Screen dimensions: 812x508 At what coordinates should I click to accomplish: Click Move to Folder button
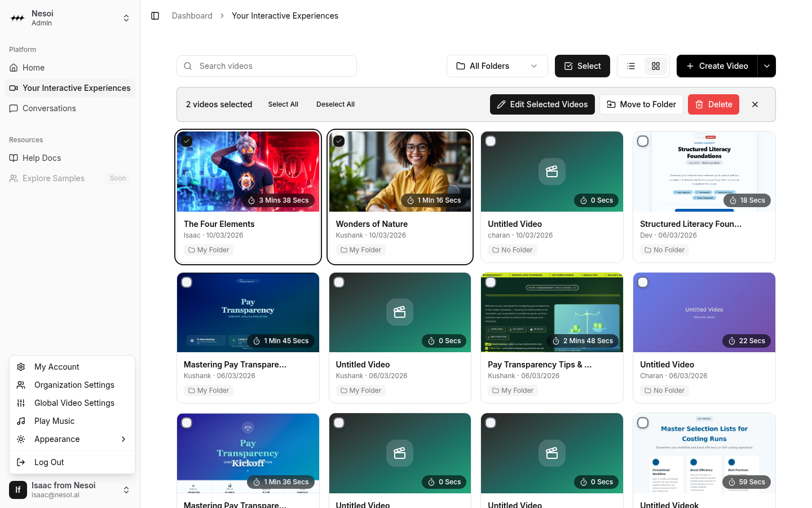[x=641, y=104]
